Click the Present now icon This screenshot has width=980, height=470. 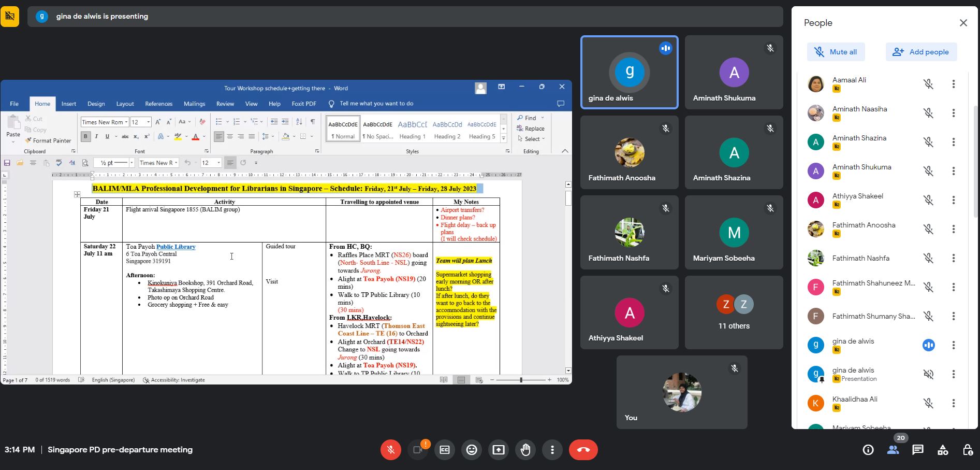click(x=499, y=450)
